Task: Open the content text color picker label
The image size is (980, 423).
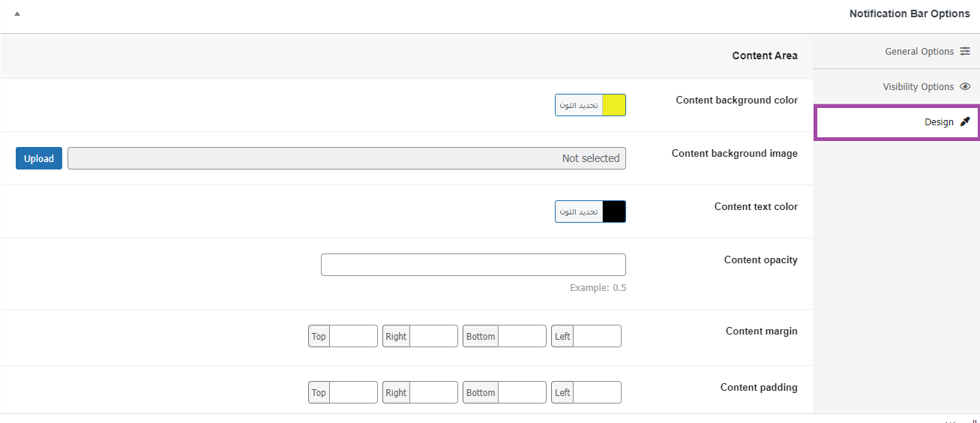Action: pyautogui.click(x=579, y=211)
